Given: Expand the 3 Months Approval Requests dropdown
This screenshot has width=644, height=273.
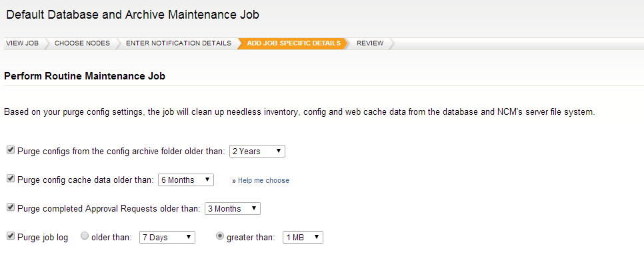Looking at the screenshot, I should 232,209.
